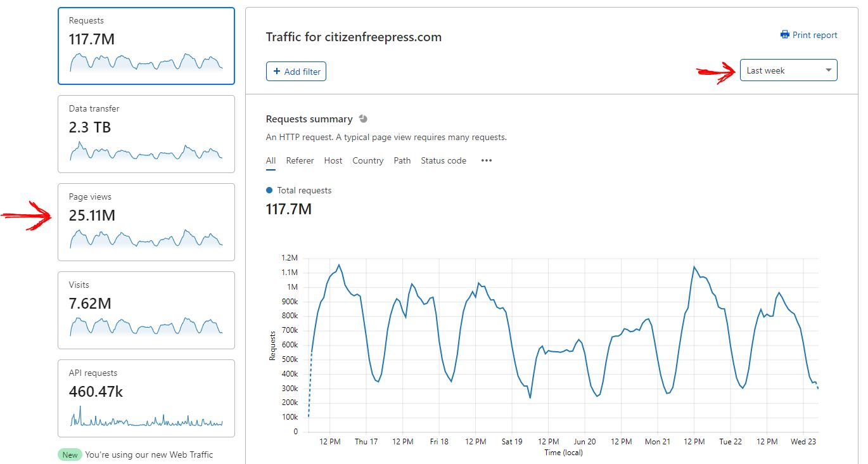Click the HTTP request description text
Viewport: 868px width, 464px height.
tap(386, 137)
